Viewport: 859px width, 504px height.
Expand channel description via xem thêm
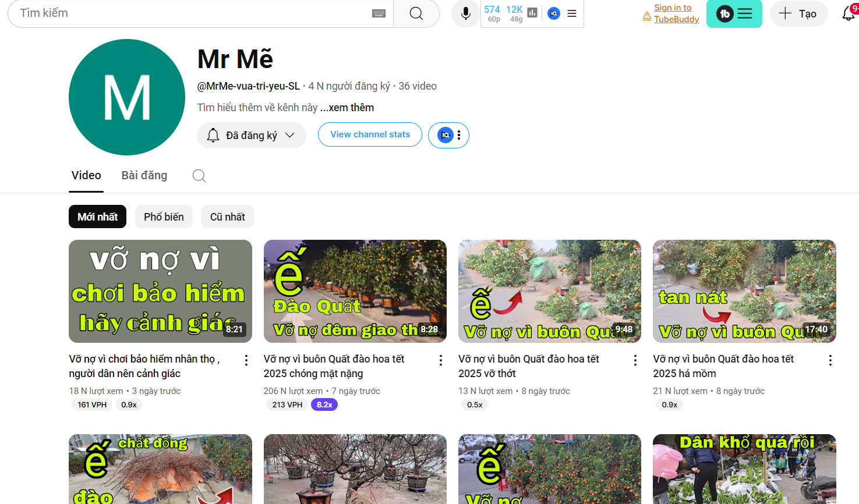click(351, 108)
